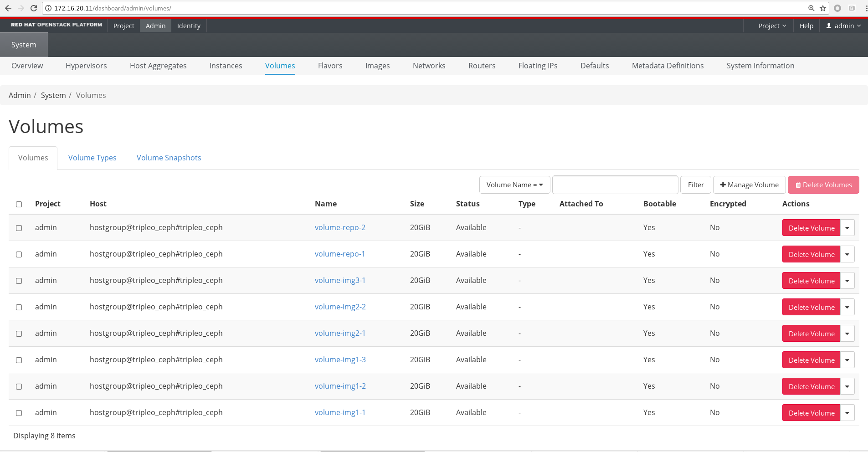Click the Admin top menu
This screenshot has height=452, width=868.
pos(155,26)
